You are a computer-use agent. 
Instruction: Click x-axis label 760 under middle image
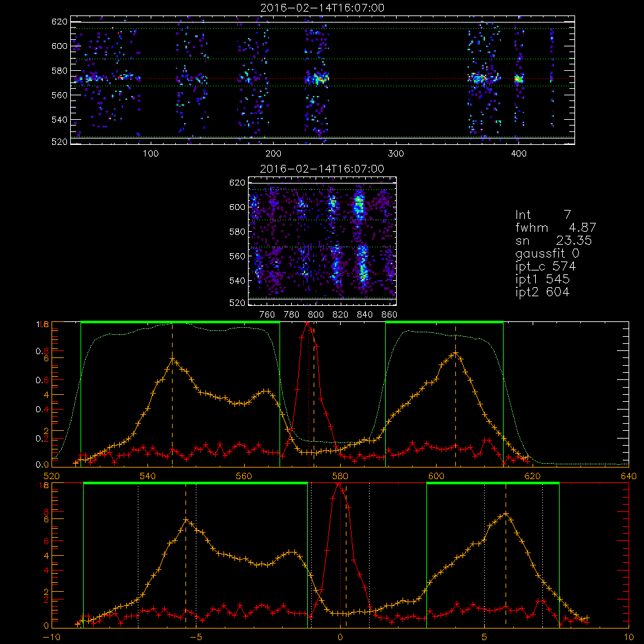tap(267, 315)
